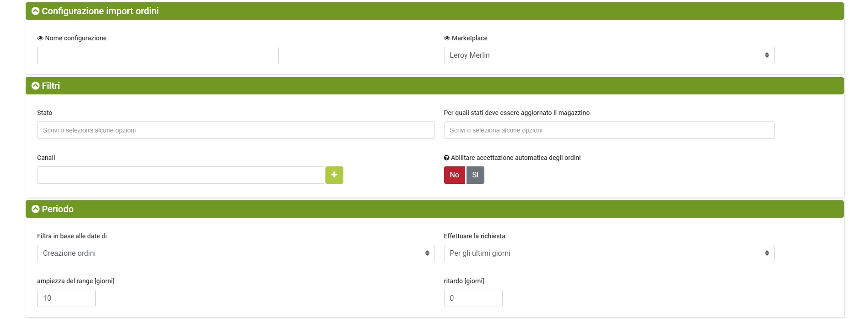Click the eye icon beside Marketplace

coord(447,38)
